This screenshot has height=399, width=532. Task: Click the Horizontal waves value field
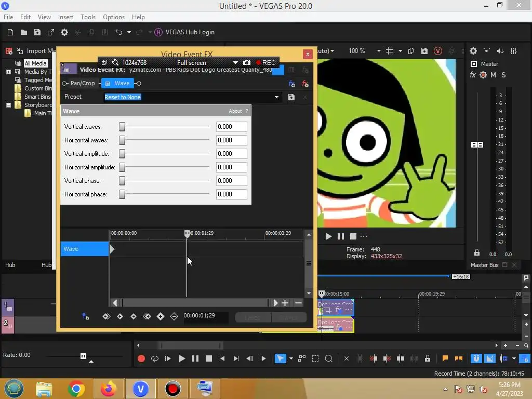point(231,140)
